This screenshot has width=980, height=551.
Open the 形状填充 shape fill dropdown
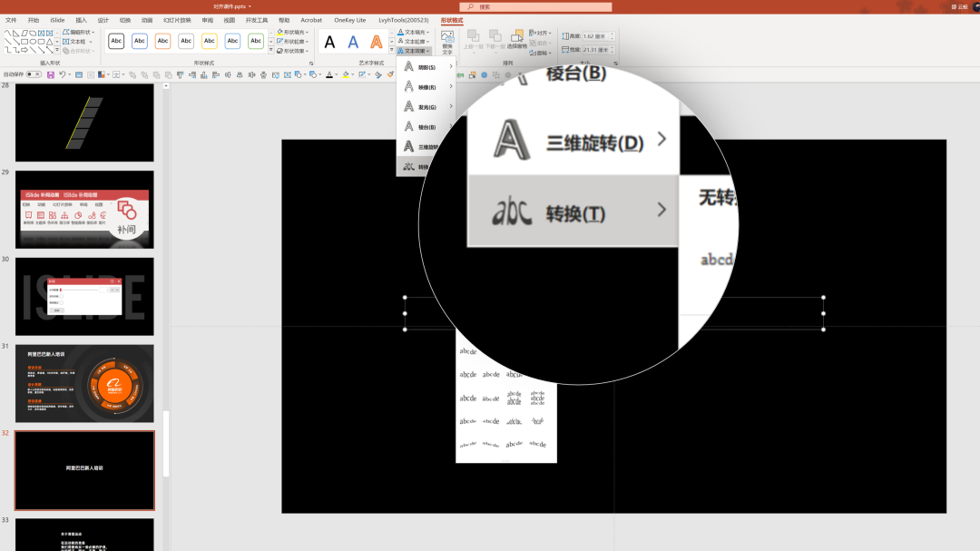click(292, 32)
